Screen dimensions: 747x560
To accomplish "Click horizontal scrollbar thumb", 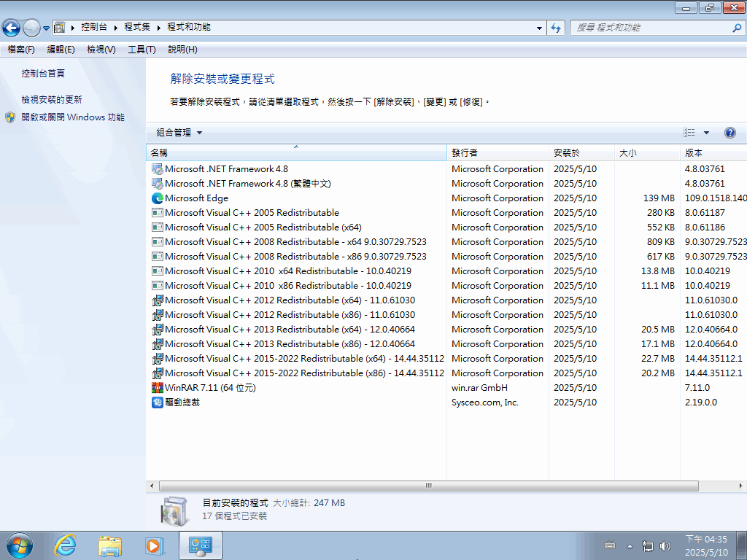I will pos(429,486).
